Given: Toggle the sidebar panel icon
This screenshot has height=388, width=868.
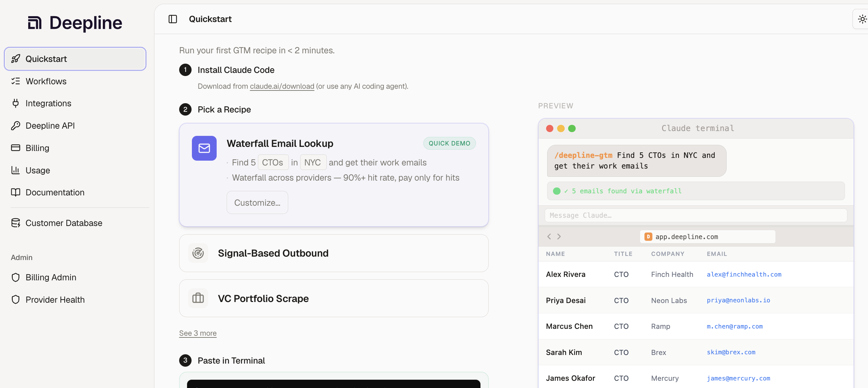Looking at the screenshot, I should pos(173,19).
